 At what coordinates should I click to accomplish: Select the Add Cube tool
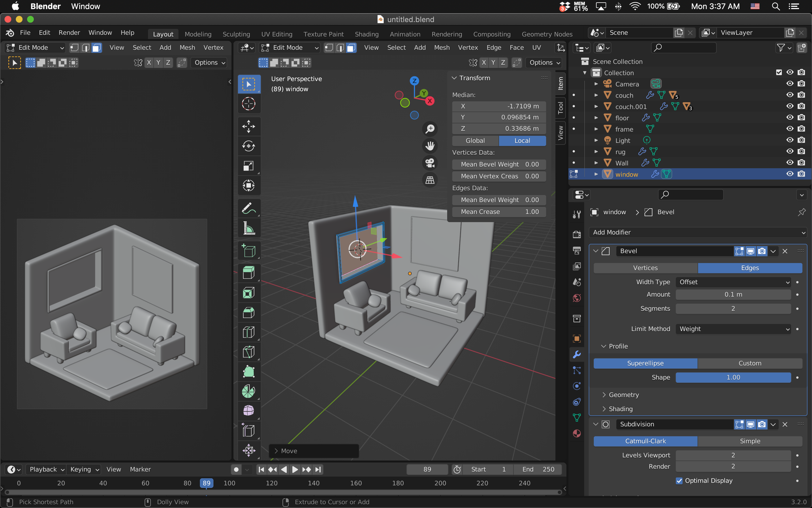249,251
